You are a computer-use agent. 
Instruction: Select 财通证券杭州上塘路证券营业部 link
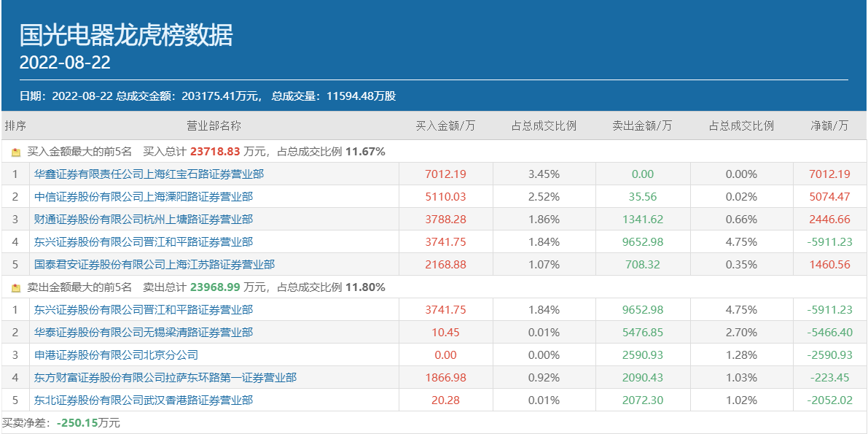tap(143, 220)
